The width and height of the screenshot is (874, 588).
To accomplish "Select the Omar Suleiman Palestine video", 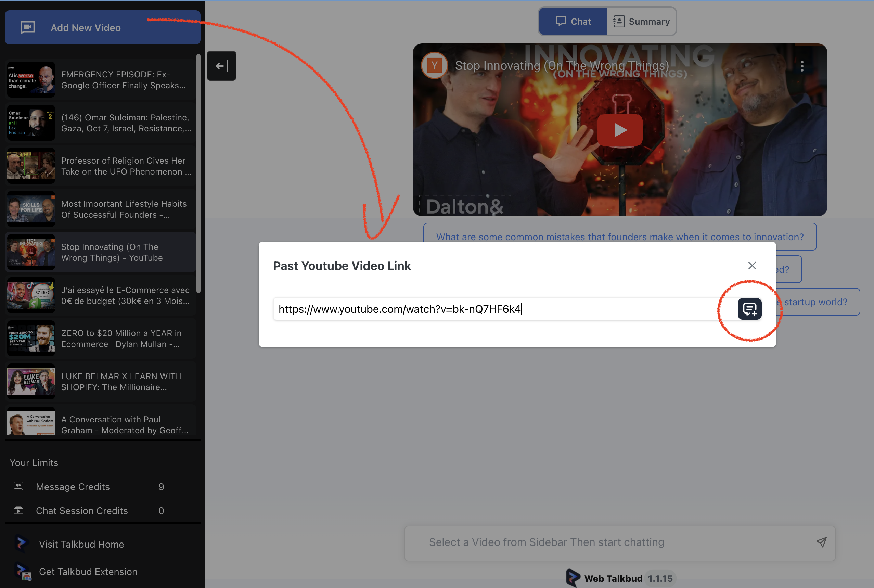I will coord(101,123).
